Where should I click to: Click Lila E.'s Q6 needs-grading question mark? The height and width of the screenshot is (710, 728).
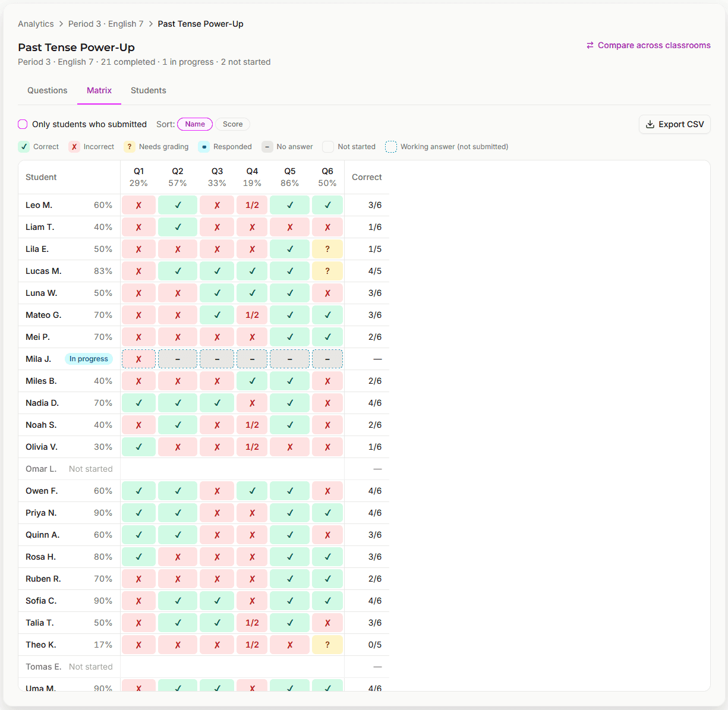[x=327, y=249]
